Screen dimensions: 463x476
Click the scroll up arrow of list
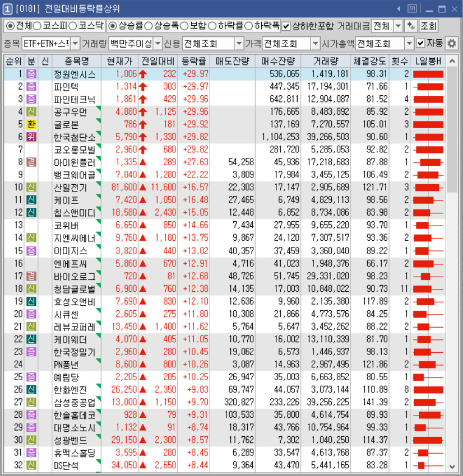click(452, 62)
